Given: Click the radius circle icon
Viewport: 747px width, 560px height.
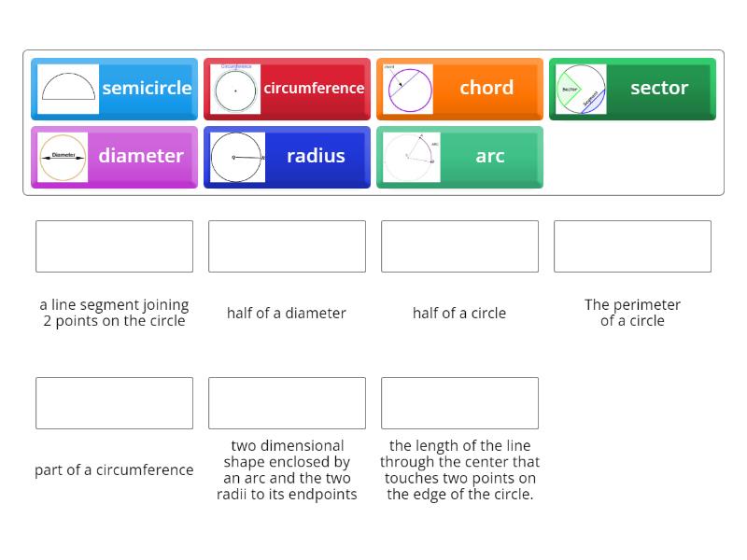Looking at the screenshot, I should click(x=235, y=156).
